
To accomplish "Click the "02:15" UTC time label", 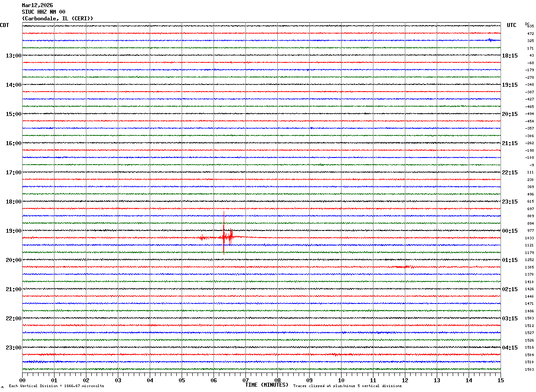I will point(510,289).
